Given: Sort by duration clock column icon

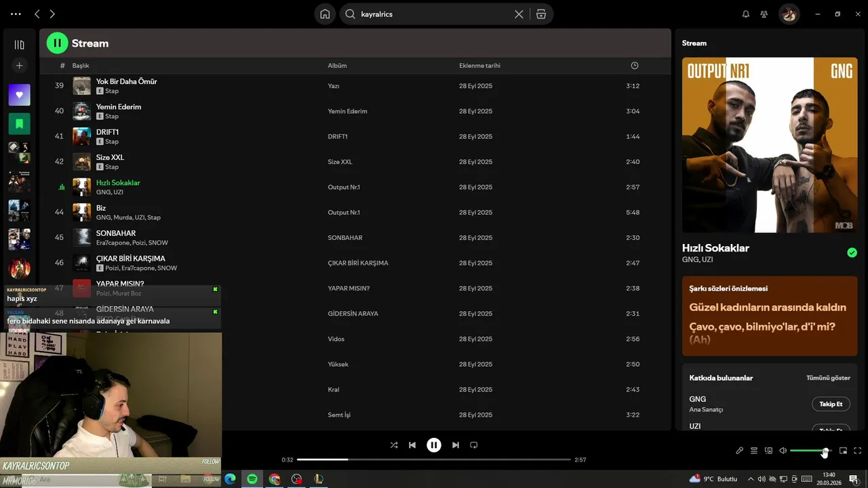Looking at the screenshot, I should [635, 66].
